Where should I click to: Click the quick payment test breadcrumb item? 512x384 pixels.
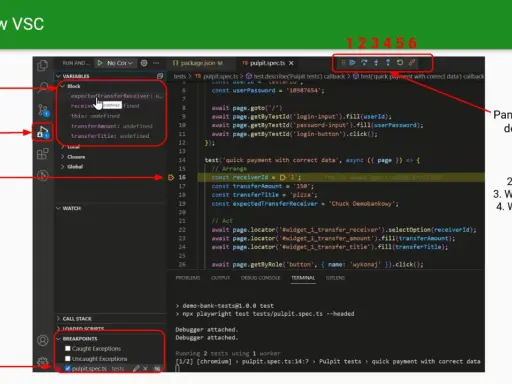pos(418,76)
